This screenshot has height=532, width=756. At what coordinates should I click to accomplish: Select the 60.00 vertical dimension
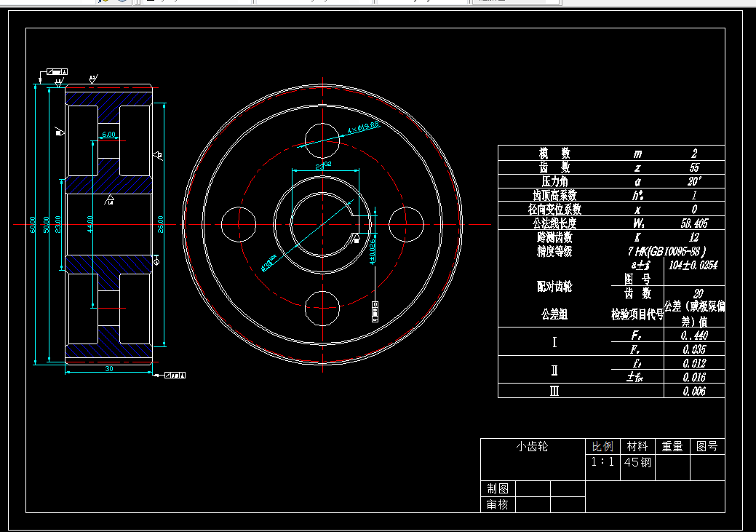33,225
